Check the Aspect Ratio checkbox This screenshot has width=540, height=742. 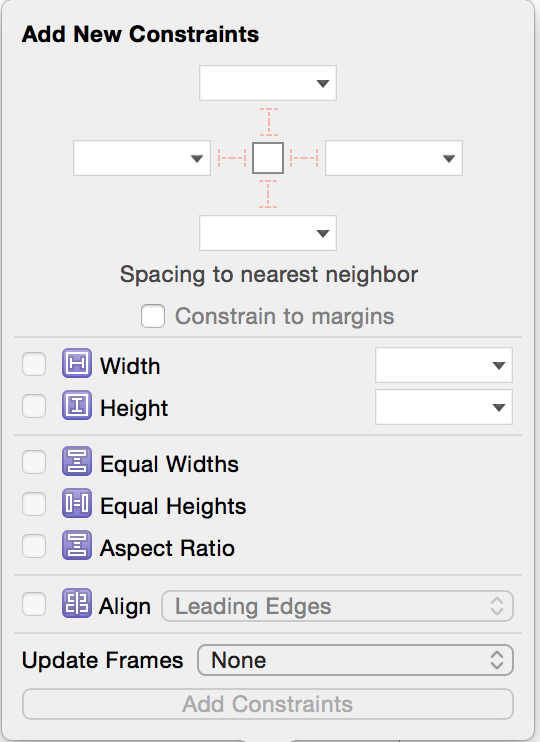click(34, 547)
